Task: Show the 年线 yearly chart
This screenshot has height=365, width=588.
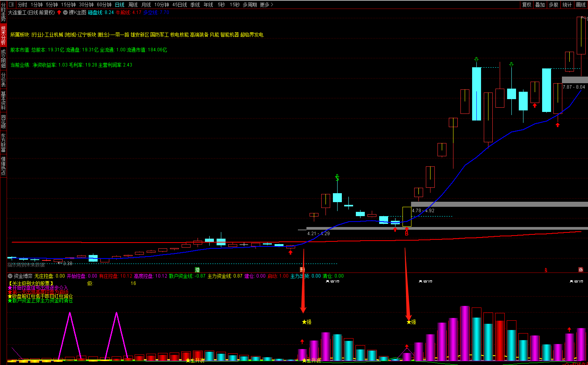Action: click(208, 5)
